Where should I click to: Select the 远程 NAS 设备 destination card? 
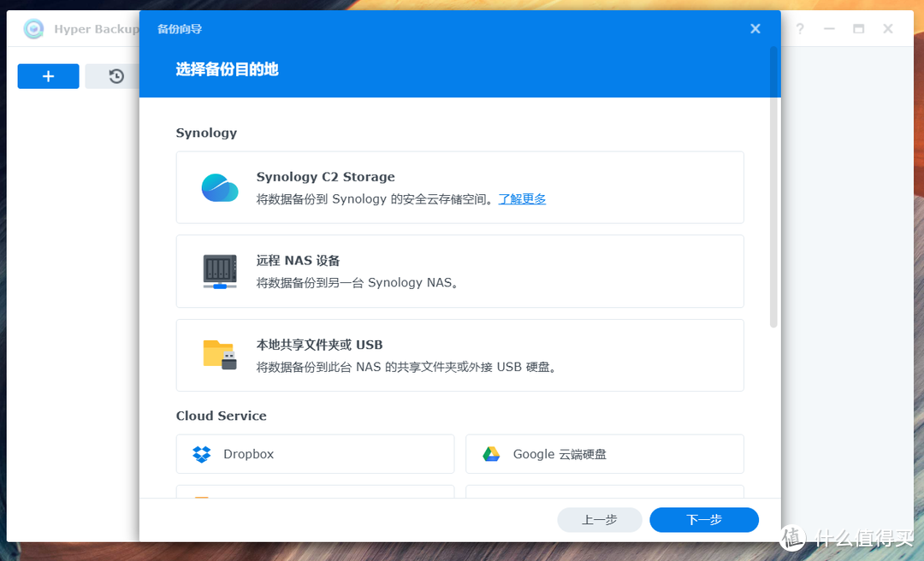pyautogui.click(x=459, y=270)
